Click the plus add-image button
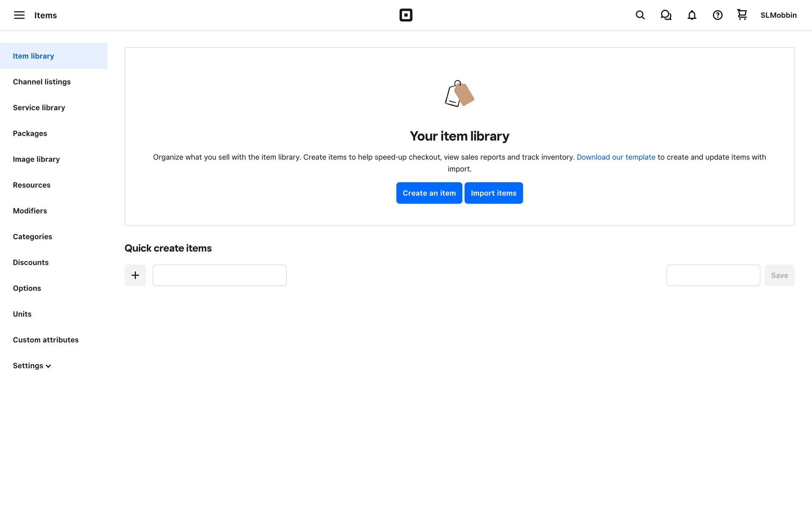The image size is (812, 508). 135,275
